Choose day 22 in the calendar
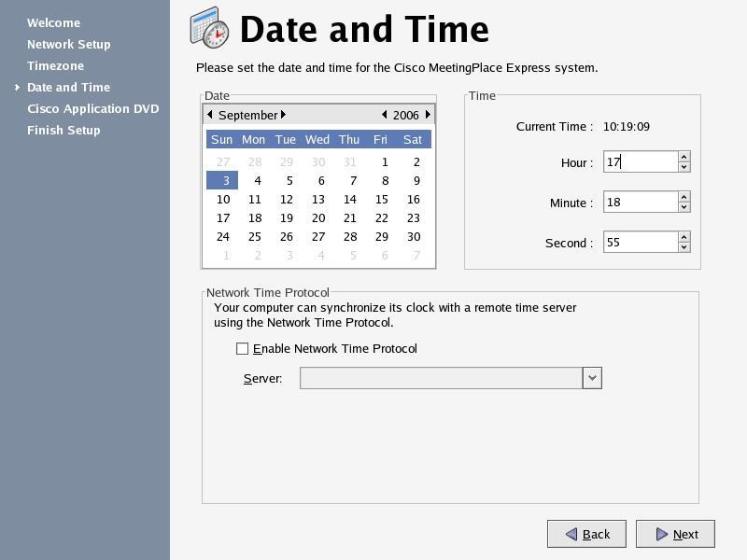Image resolution: width=747 pixels, height=560 pixels. 382,217
